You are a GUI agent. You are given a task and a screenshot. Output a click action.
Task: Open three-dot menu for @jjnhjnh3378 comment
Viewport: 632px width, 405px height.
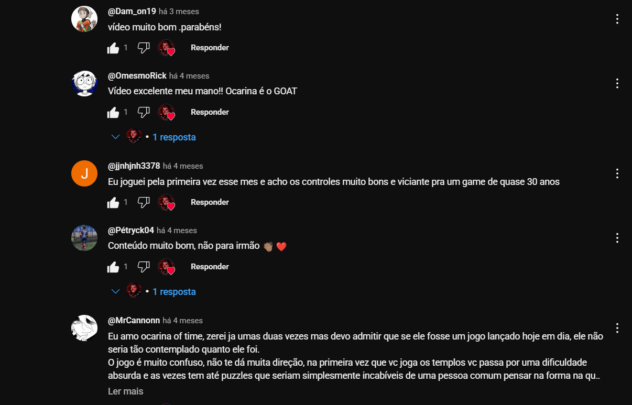[617, 174]
